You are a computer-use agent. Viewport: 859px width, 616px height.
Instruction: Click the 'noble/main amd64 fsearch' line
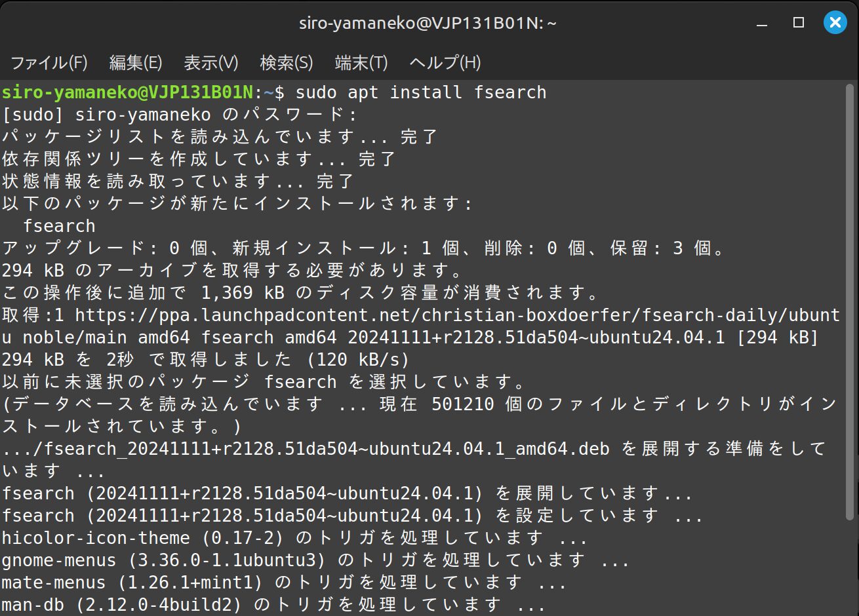410,337
